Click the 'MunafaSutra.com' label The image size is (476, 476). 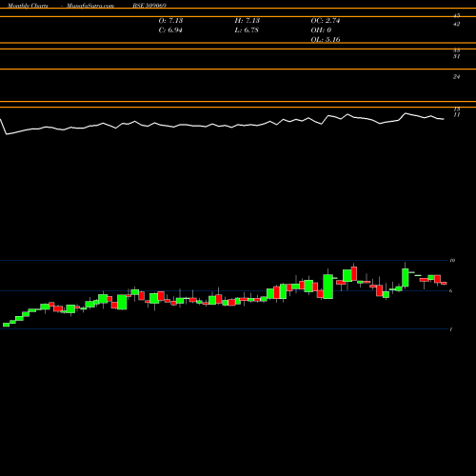coord(90,6)
